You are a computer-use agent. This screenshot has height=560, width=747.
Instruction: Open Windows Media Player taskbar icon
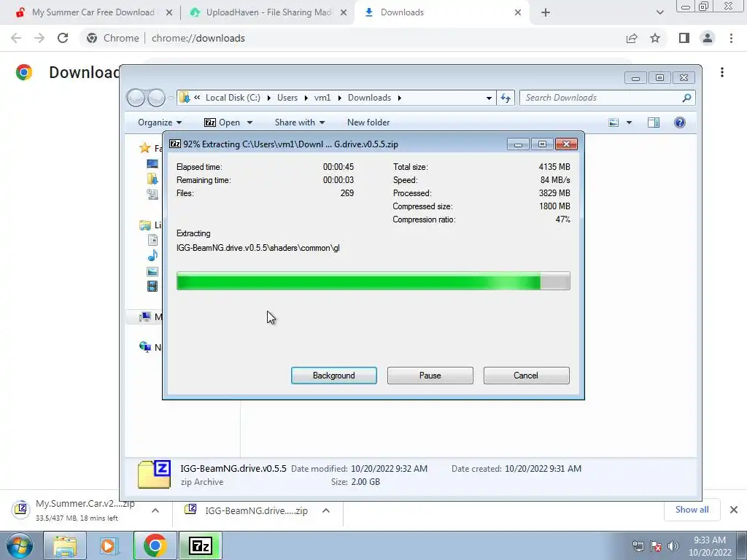[x=109, y=545]
